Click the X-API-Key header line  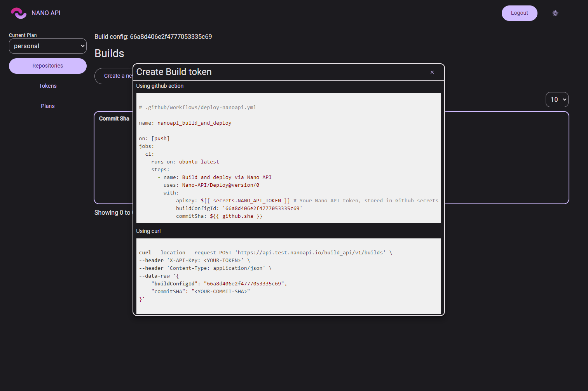pos(194,261)
